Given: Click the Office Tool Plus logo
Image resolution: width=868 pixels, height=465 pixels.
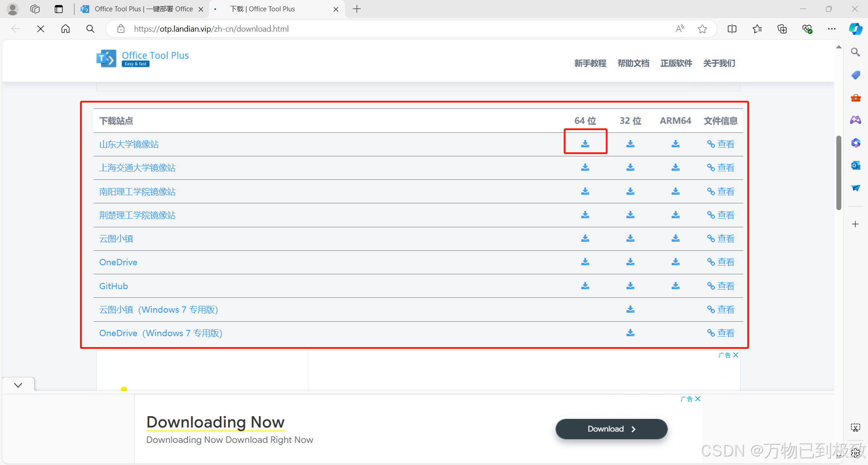Looking at the screenshot, I should pyautogui.click(x=142, y=59).
